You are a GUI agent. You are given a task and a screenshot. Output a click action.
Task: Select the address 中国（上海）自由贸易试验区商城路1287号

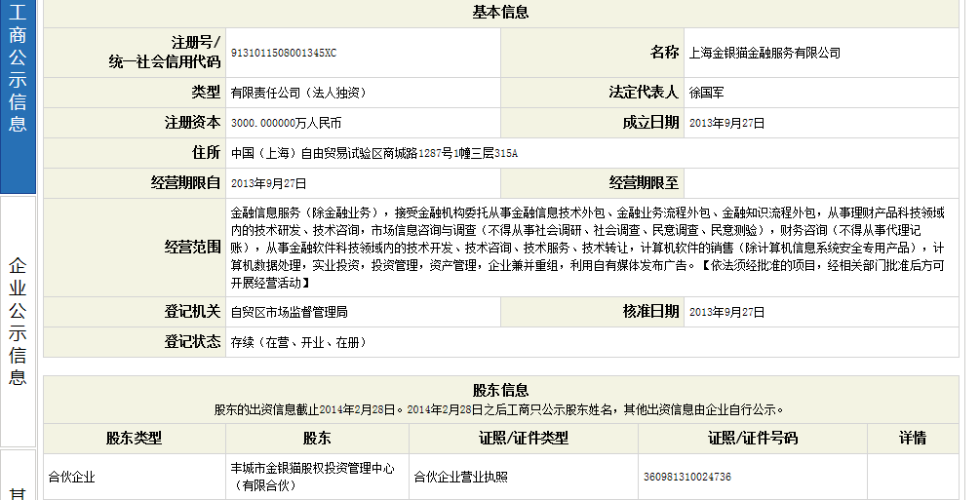[374, 153]
